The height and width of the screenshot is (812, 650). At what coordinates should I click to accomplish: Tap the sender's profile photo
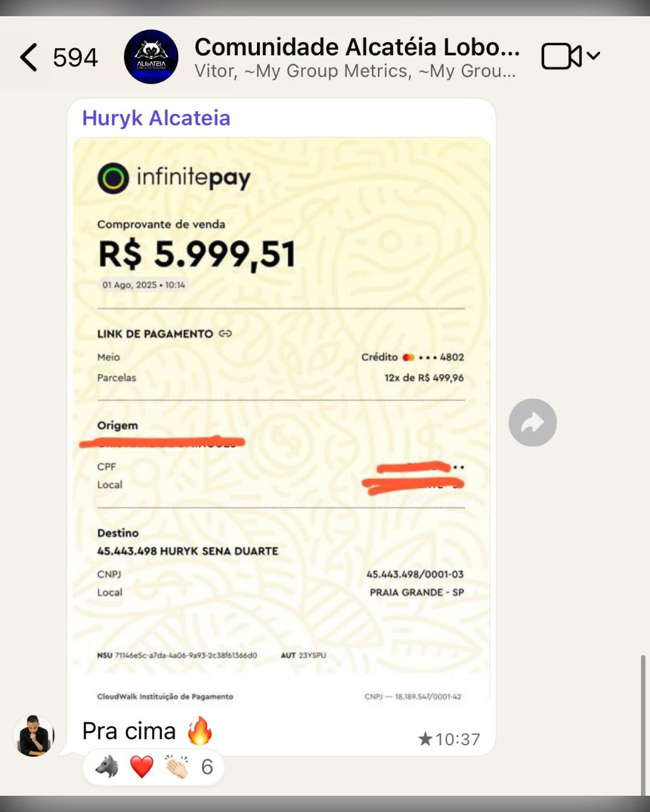point(34,735)
